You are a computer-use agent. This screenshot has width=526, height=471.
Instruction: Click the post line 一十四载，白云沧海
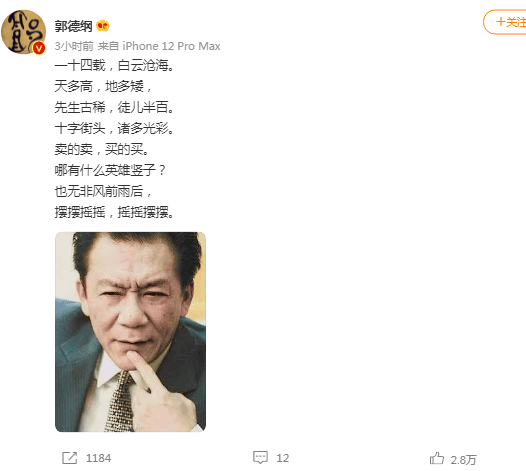[114, 65]
